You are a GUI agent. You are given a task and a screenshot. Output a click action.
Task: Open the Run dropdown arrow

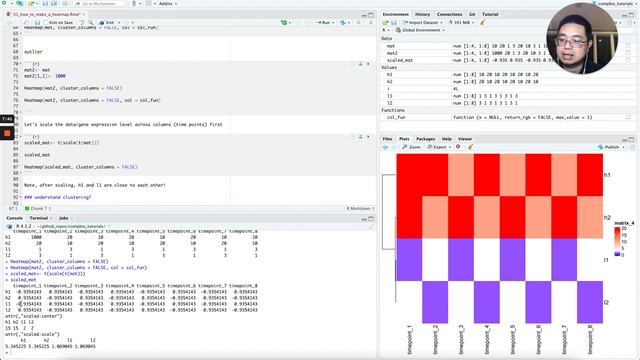(x=333, y=23)
